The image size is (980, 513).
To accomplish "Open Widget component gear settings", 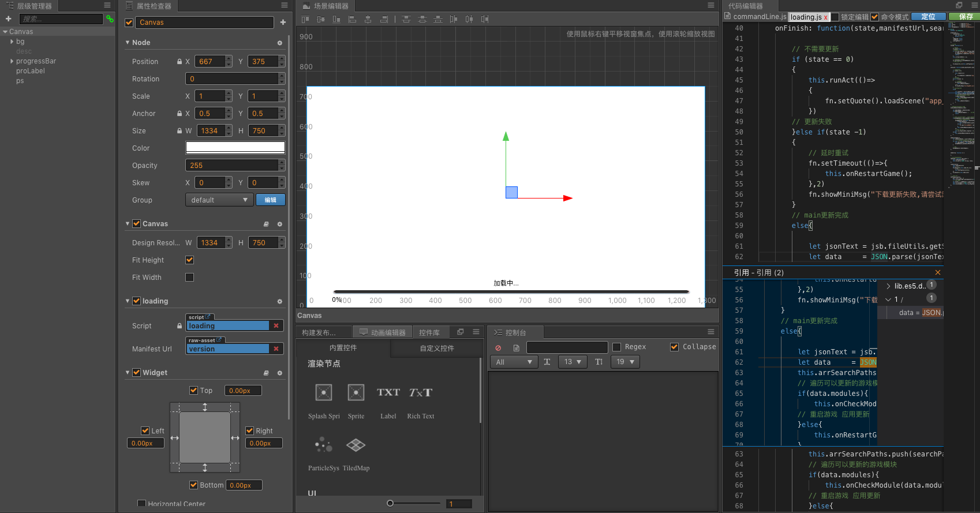I will (280, 373).
